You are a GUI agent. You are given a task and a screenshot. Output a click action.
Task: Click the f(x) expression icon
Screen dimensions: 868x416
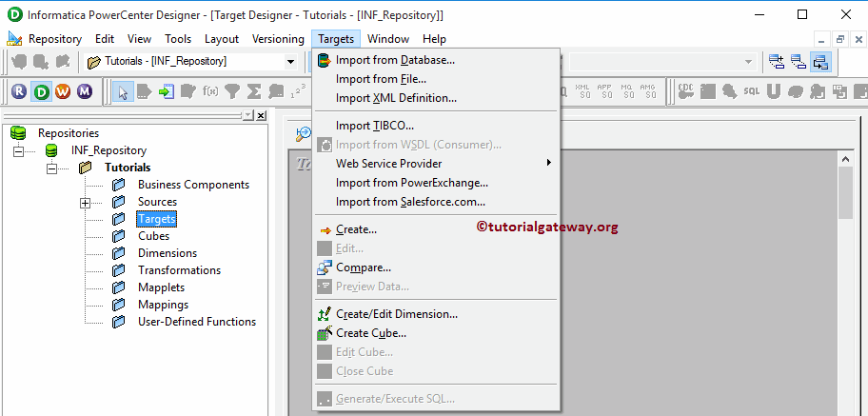tap(210, 91)
